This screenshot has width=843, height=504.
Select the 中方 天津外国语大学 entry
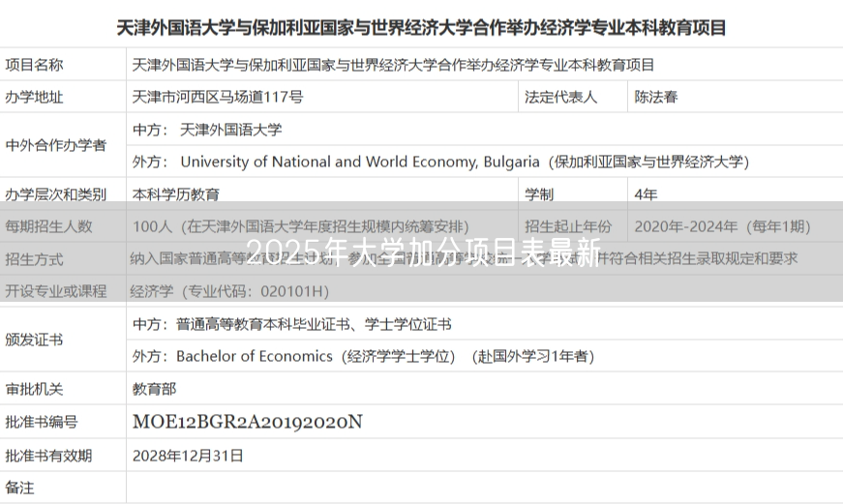point(207,129)
